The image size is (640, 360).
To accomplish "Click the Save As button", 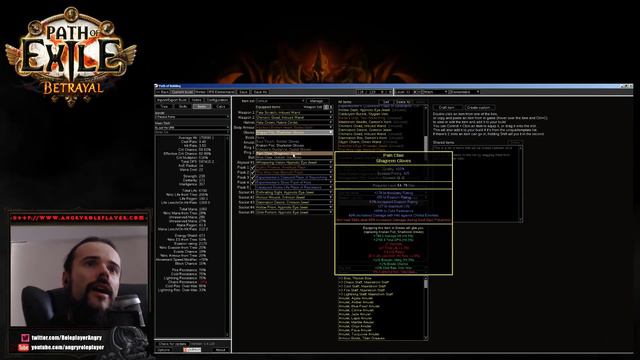I will coord(260,92).
